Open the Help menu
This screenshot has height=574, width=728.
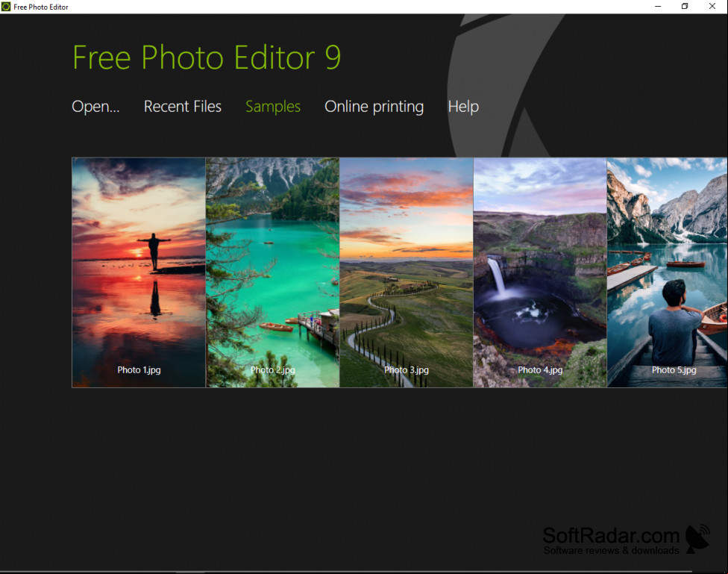pos(463,107)
